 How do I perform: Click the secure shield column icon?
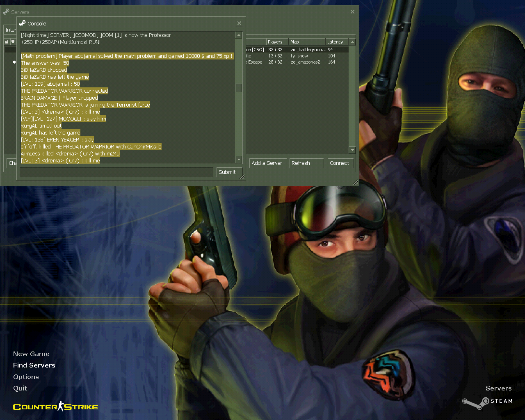point(13,42)
